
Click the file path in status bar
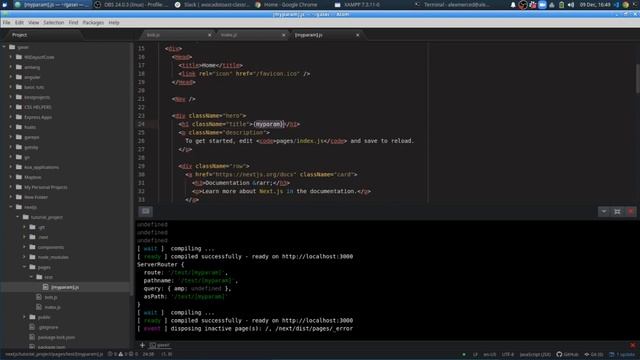pyautogui.click(x=54, y=354)
